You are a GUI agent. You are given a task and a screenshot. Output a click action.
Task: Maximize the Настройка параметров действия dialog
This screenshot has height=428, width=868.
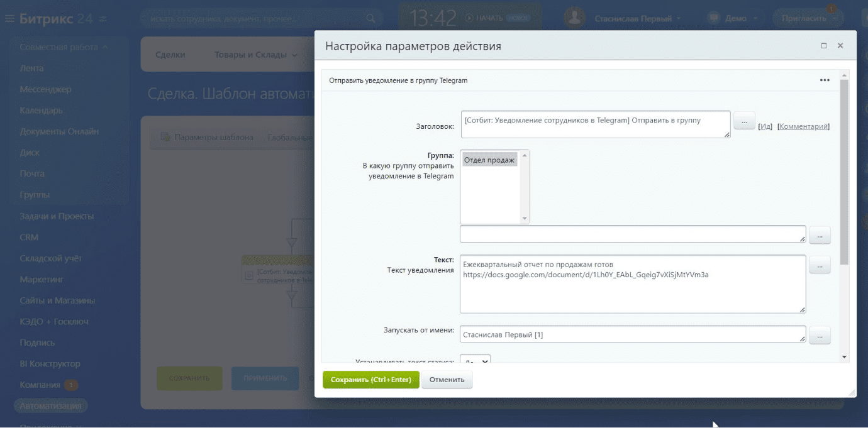(824, 46)
